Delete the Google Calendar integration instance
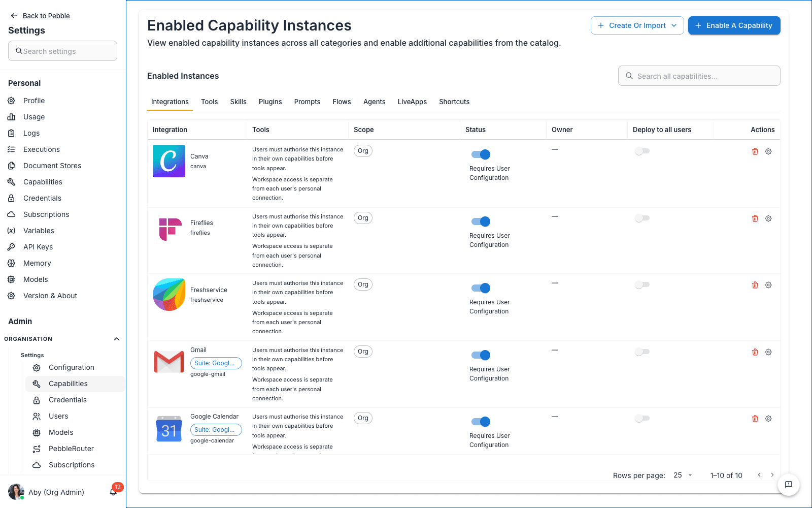812x508 pixels. [x=755, y=419]
